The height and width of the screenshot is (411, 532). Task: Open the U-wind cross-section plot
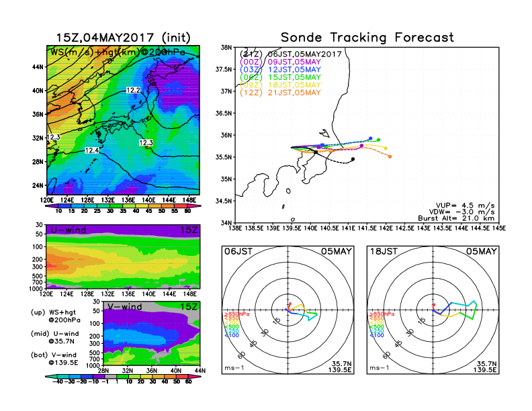(x=123, y=257)
